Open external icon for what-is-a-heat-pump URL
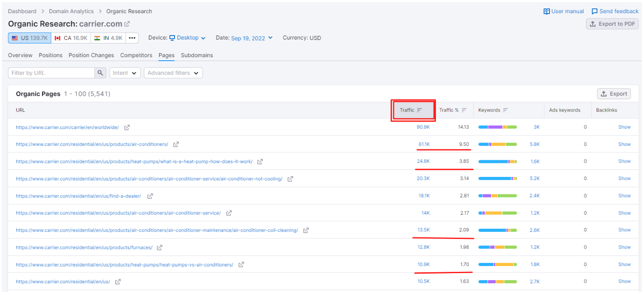 (260, 162)
